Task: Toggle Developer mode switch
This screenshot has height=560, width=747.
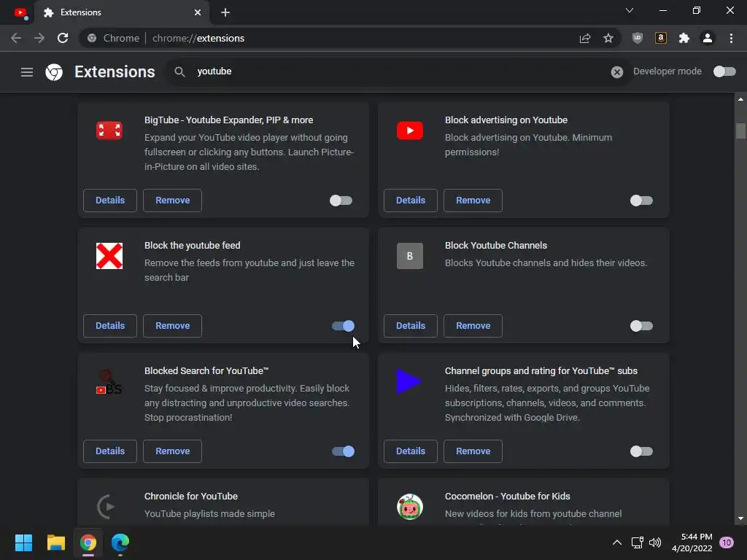Action: click(x=724, y=71)
